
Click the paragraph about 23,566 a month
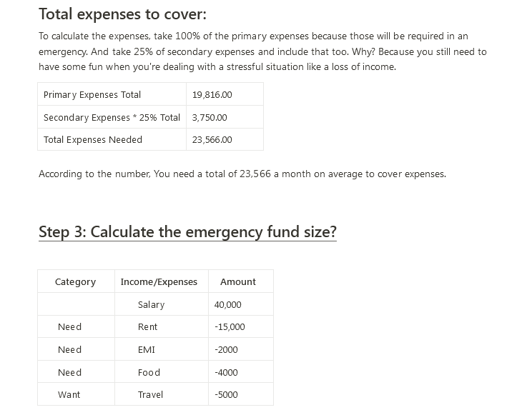(x=242, y=174)
